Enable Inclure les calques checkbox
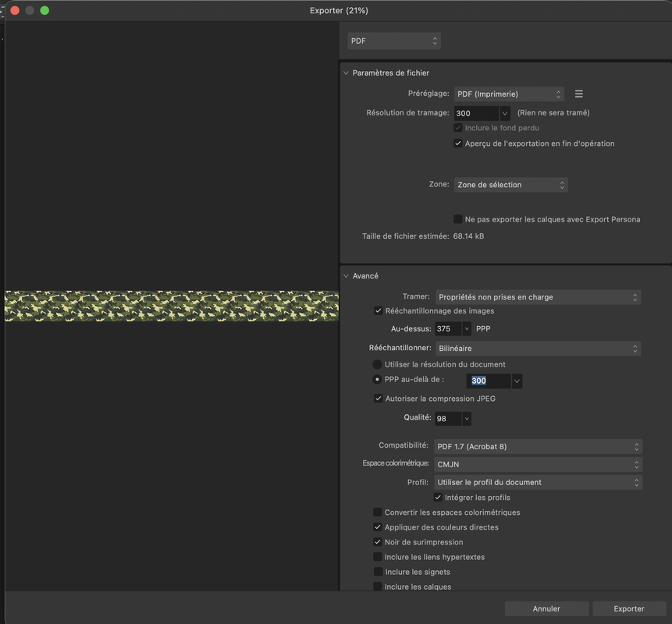672x624 pixels. (377, 587)
